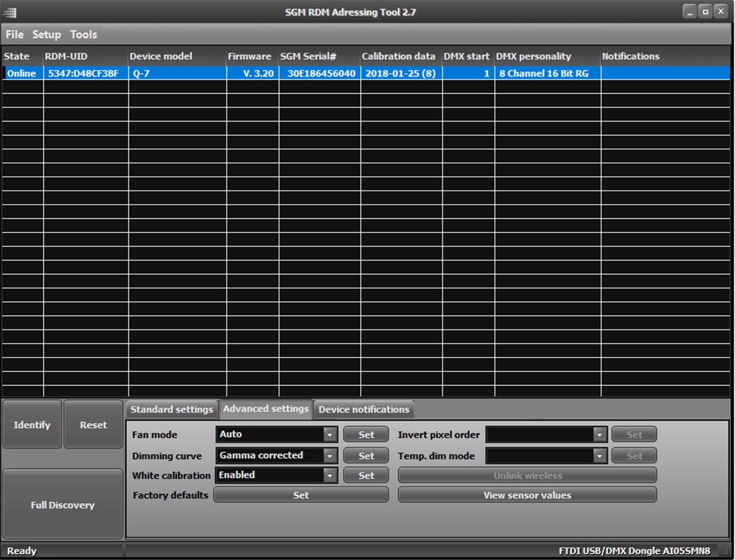This screenshot has height=560, width=735.
Task: Open the Setup menu
Action: (46, 34)
